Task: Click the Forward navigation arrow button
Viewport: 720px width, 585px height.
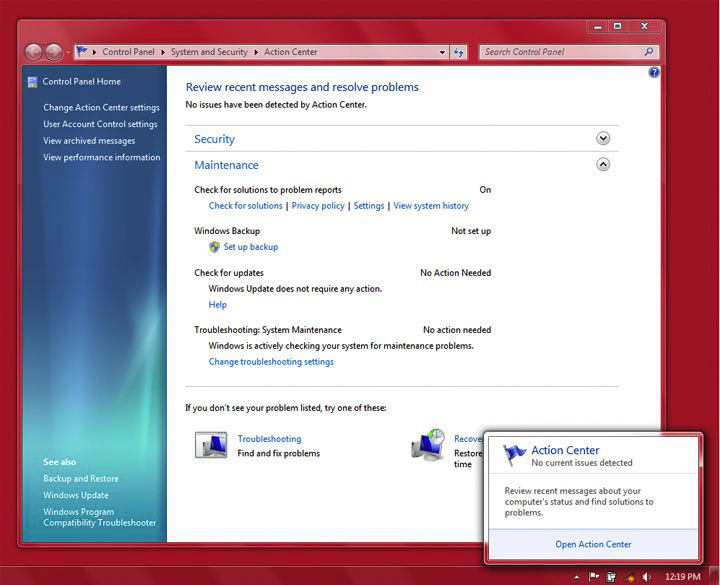Action: (54, 52)
